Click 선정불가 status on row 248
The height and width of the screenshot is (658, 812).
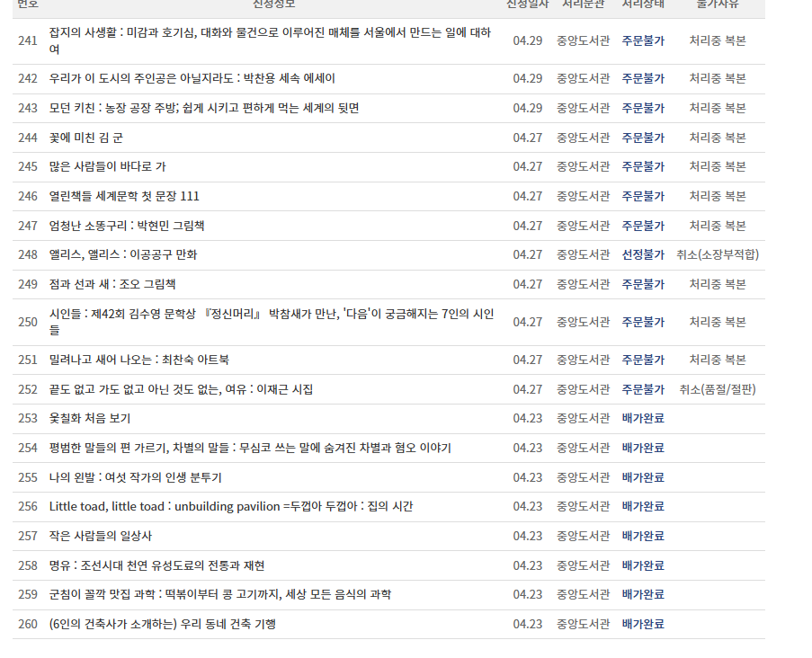click(x=644, y=254)
